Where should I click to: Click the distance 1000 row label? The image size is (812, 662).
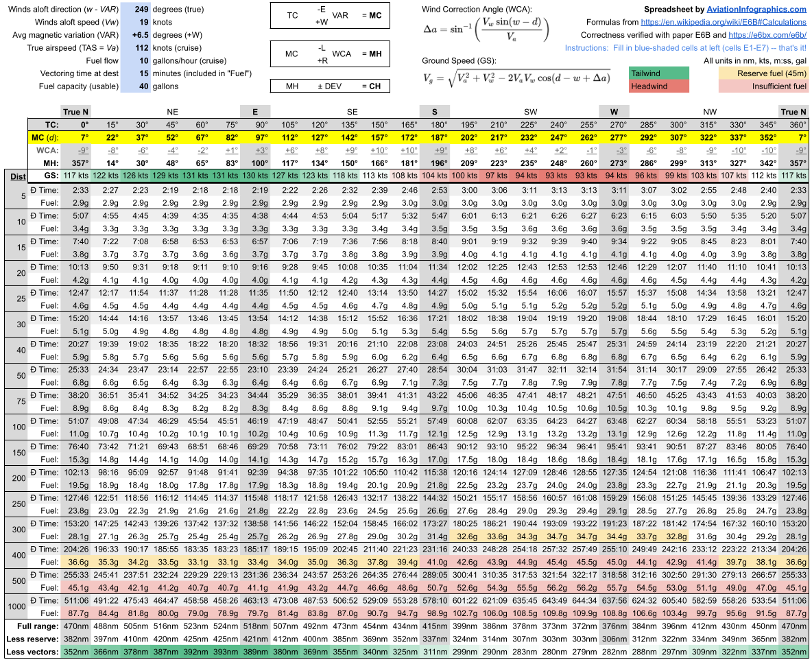pyautogui.click(x=16, y=607)
